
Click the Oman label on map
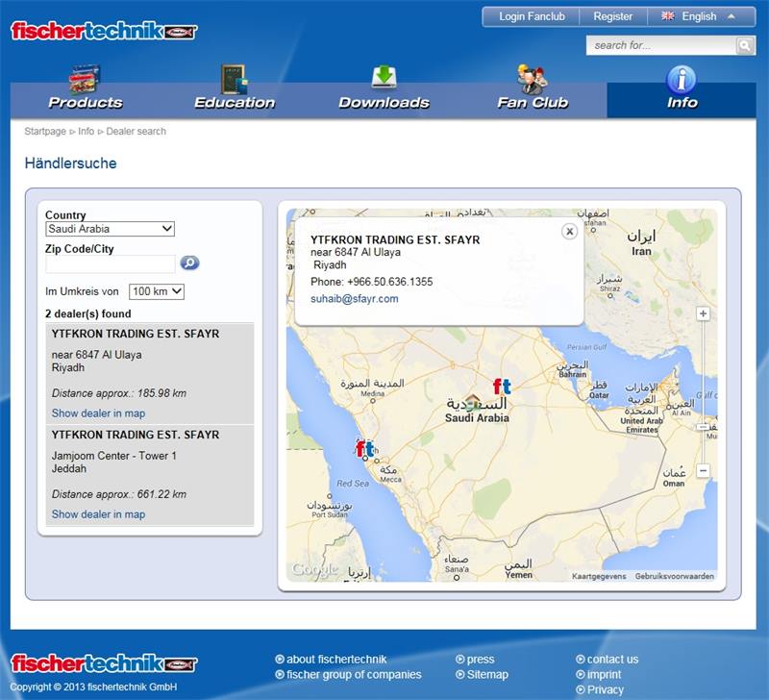coord(674,484)
